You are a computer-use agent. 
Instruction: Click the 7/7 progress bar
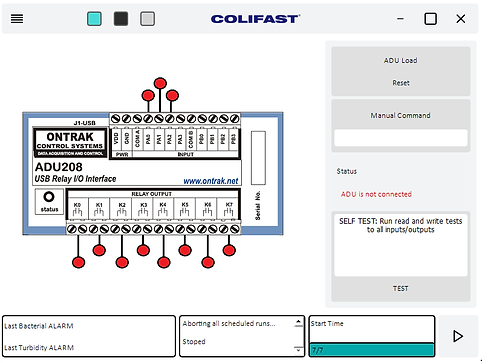coord(372,350)
